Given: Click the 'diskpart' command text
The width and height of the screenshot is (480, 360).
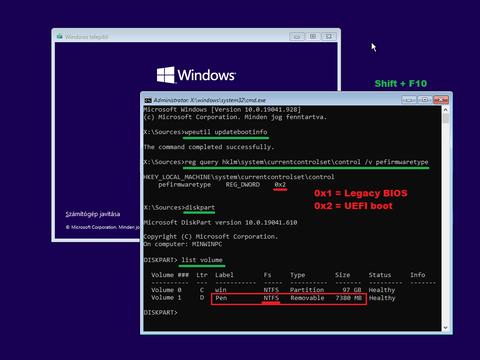Looking at the screenshot, I should tap(200, 207).
